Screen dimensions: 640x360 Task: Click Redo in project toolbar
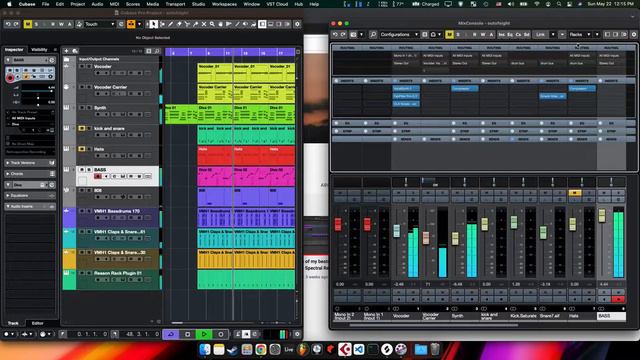coord(16,24)
